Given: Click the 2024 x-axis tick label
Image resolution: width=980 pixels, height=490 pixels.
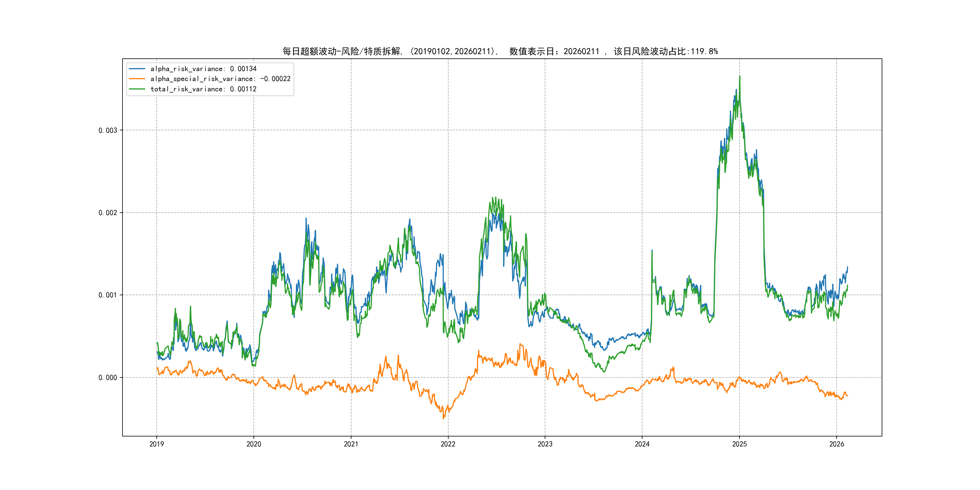Looking at the screenshot, I should click(x=642, y=444).
